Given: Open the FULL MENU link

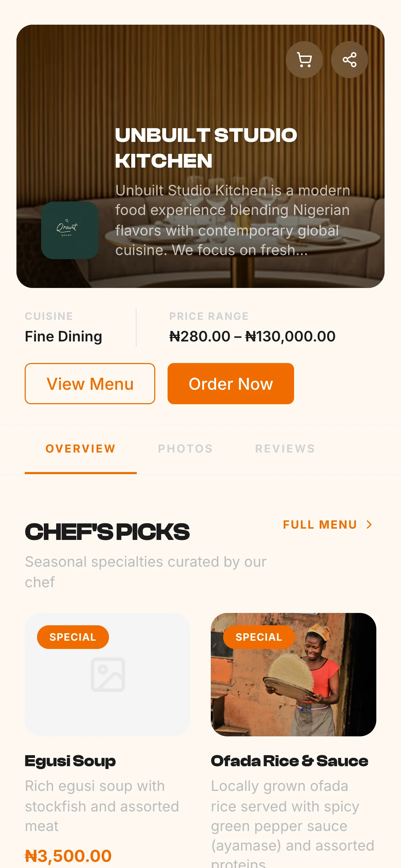Looking at the screenshot, I should [327, 525].
